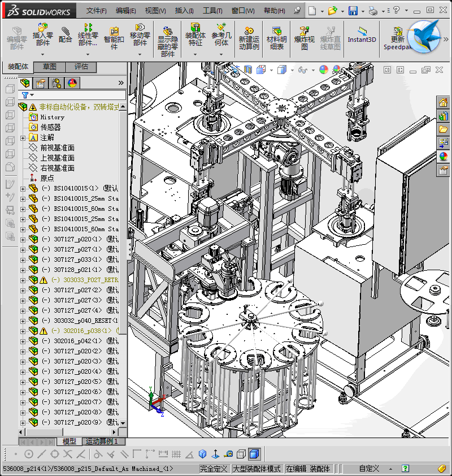
Task: Select the 原点 Origin item
Action: [x=47, y=178]
